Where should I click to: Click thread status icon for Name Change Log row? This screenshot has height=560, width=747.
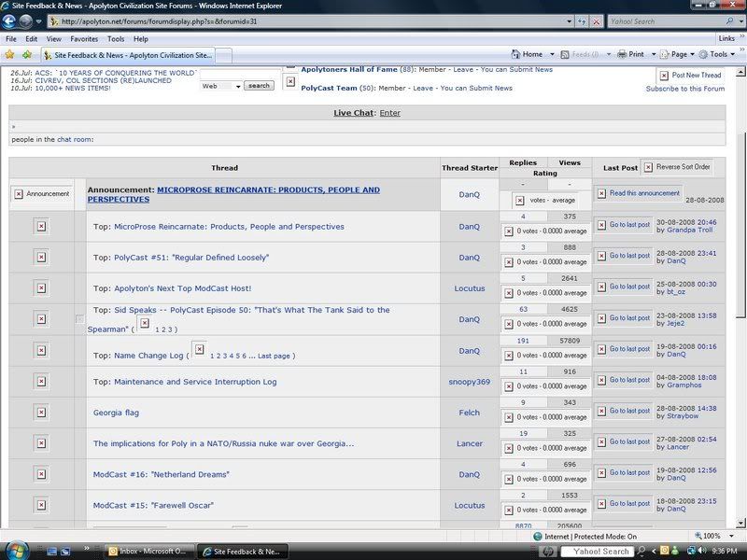41,351
